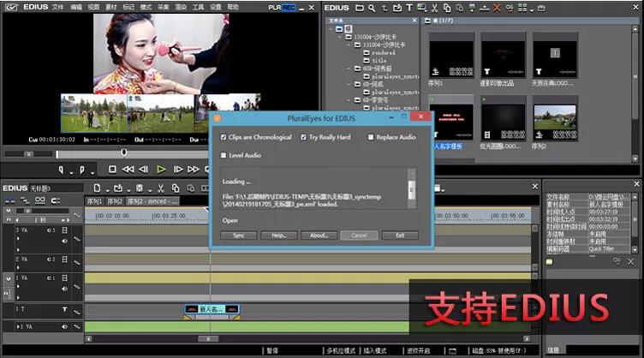Image resolution: width=644 pixels, height=358 pixels.
Task: Click the Exit button in PluralEyes dialog
Action: click(x=400, y=236)
